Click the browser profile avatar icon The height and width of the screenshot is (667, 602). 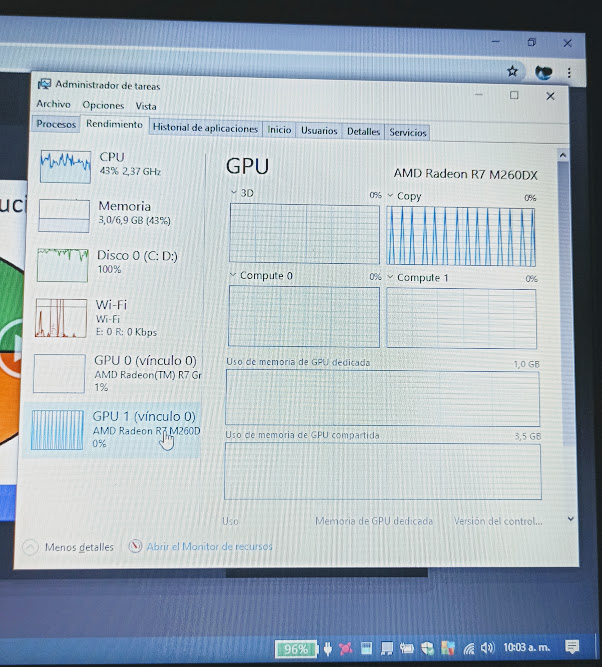click(x=543, y=72)
